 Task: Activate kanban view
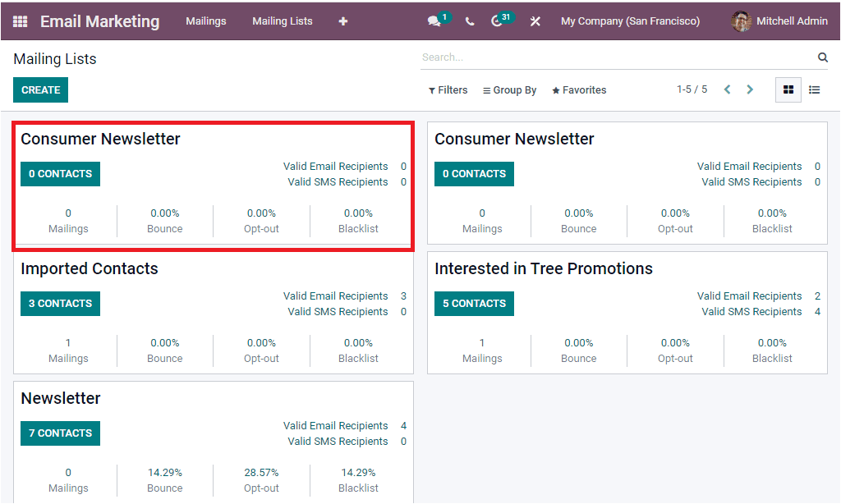[x=788, y=89]
